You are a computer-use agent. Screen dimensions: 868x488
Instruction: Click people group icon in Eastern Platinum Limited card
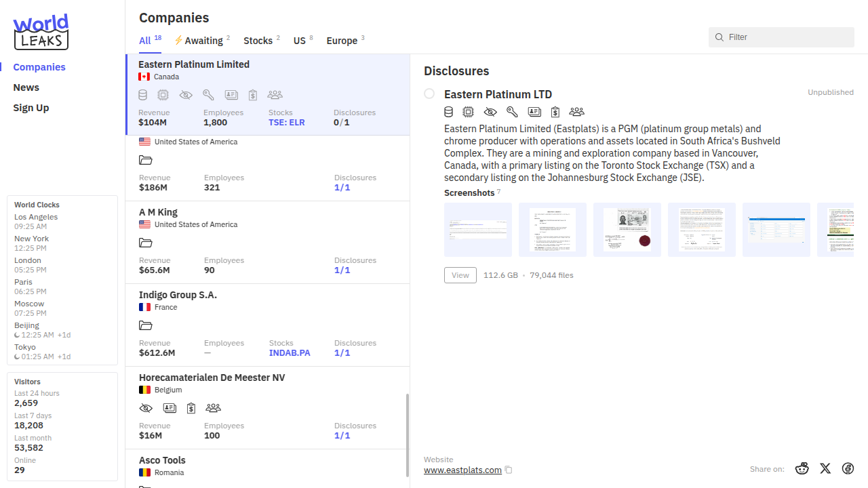coord(275,95)
